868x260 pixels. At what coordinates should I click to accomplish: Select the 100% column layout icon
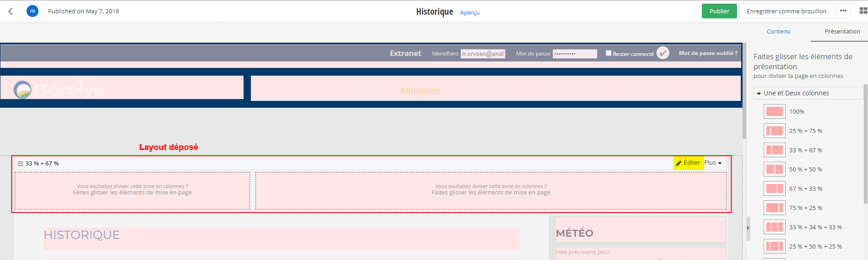[774, 112]
